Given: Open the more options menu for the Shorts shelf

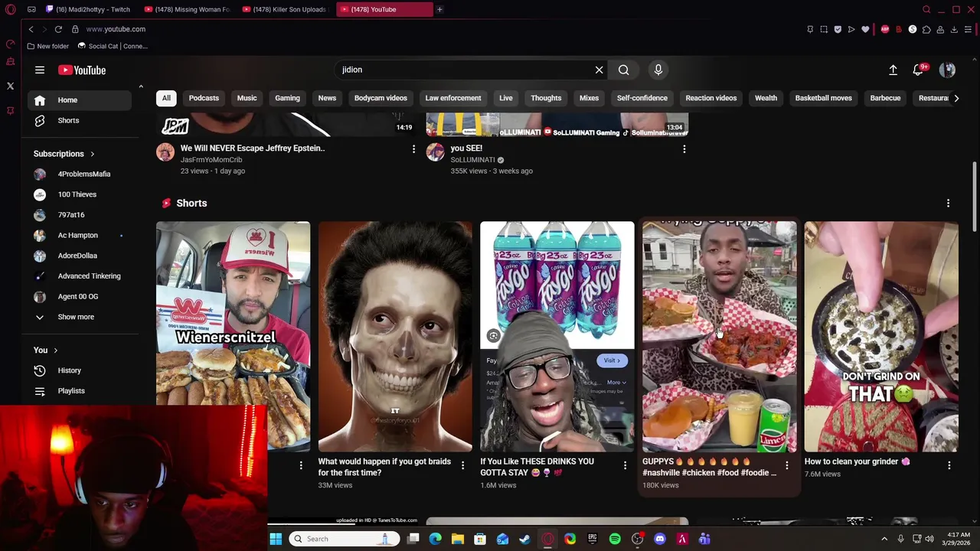Looking at the screenshot, I should pos(948,204).
